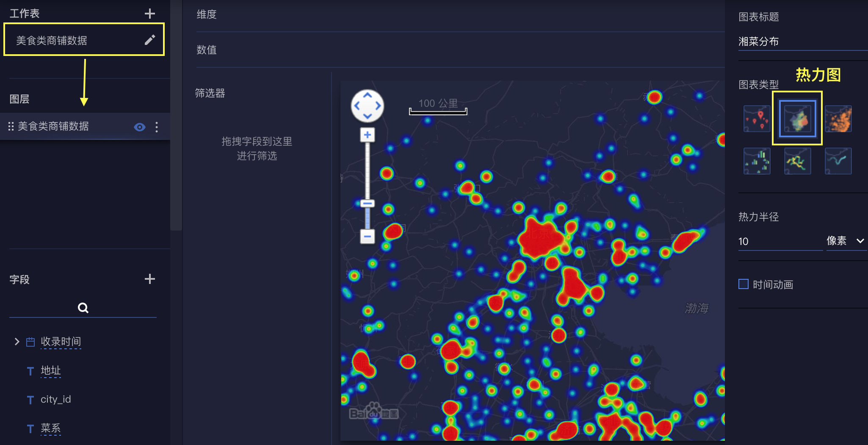
Task: Open the 像素 unit dropdown
Action: 846,241
